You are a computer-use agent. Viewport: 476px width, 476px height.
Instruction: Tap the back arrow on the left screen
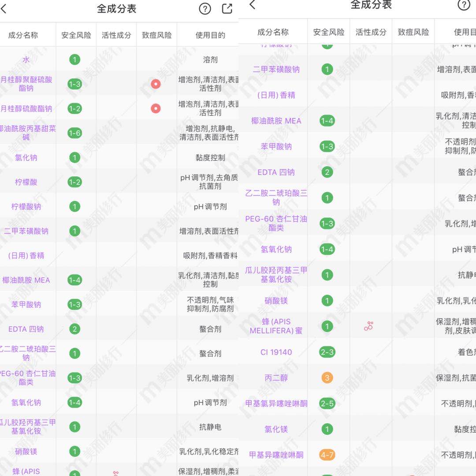point(4,9)
